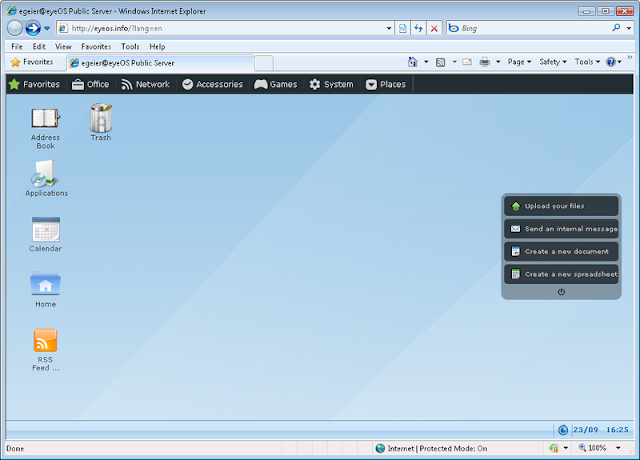Expand the zoom level dropdown arrow
The height and width of the screenshot is (460, 640).
[x=618, y=448]
